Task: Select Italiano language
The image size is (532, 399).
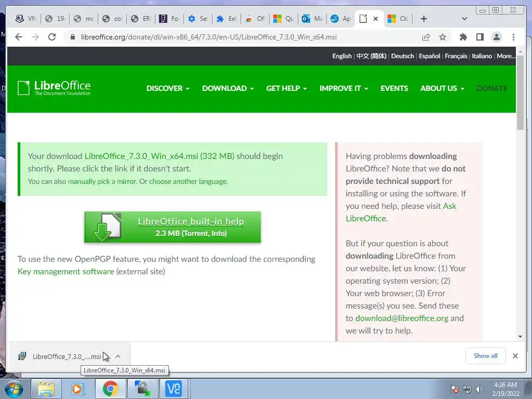Action: (x=482, y=56)
